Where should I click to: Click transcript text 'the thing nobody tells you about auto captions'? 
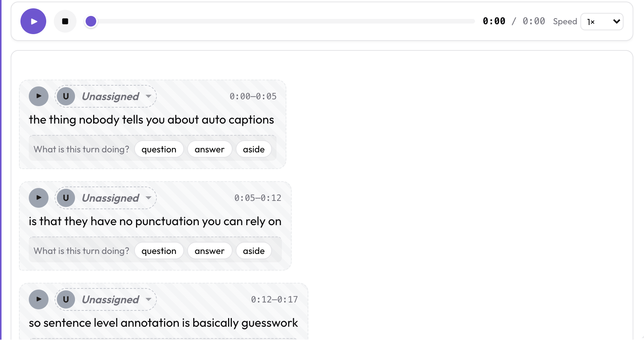(152, 120)
